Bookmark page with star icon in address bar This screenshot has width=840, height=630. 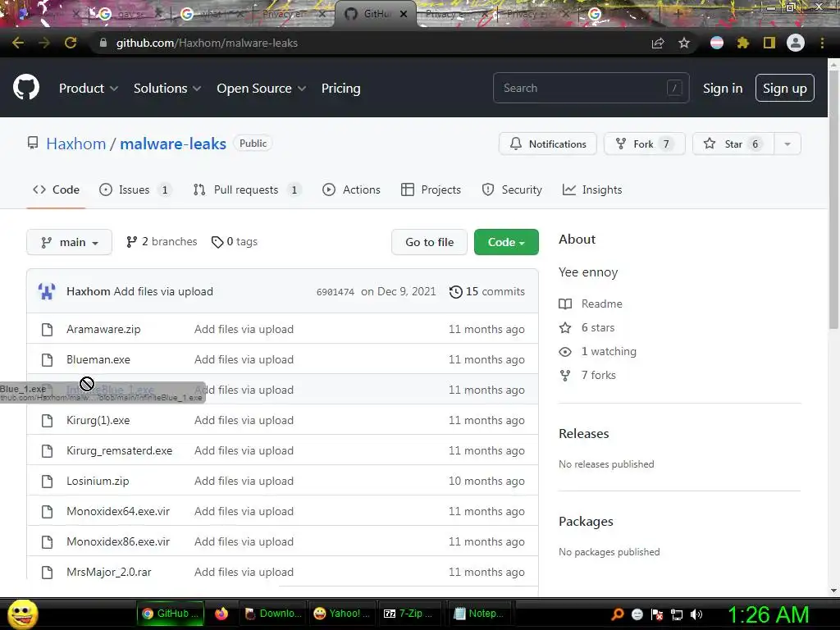[x=684, y=43]
